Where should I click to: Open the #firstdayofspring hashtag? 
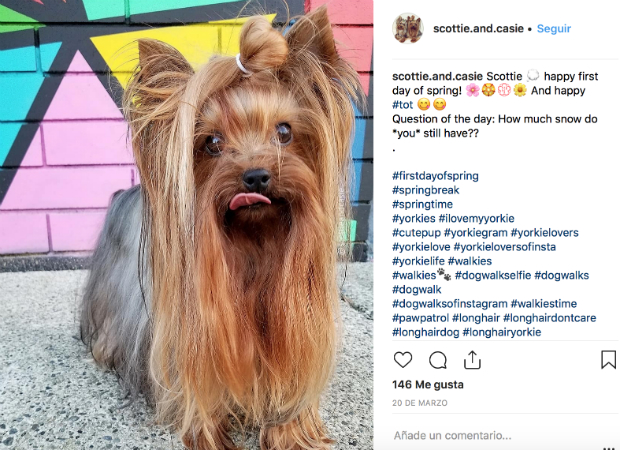click(x=435, y=176)
